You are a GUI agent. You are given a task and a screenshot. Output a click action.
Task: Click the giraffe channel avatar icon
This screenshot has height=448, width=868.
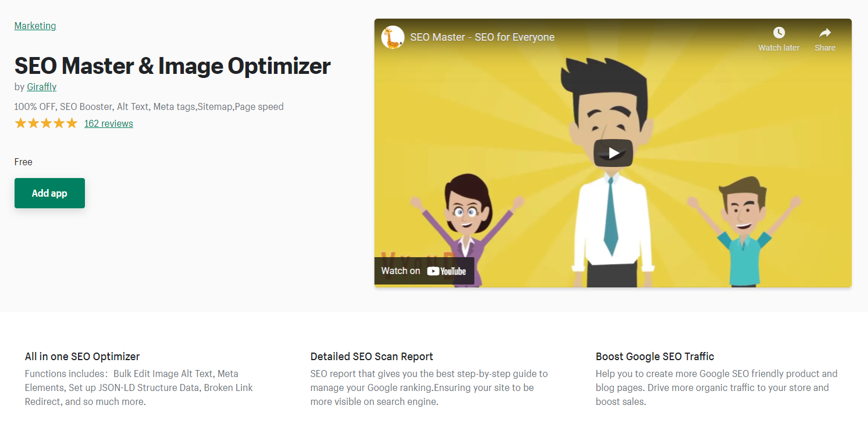point(393,37)
